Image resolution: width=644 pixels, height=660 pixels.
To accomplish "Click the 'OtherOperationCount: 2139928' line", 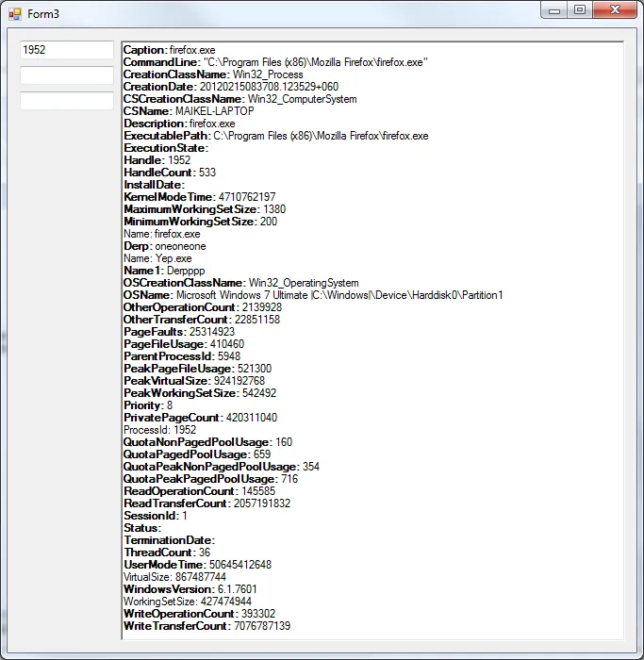I will [203, 307].
